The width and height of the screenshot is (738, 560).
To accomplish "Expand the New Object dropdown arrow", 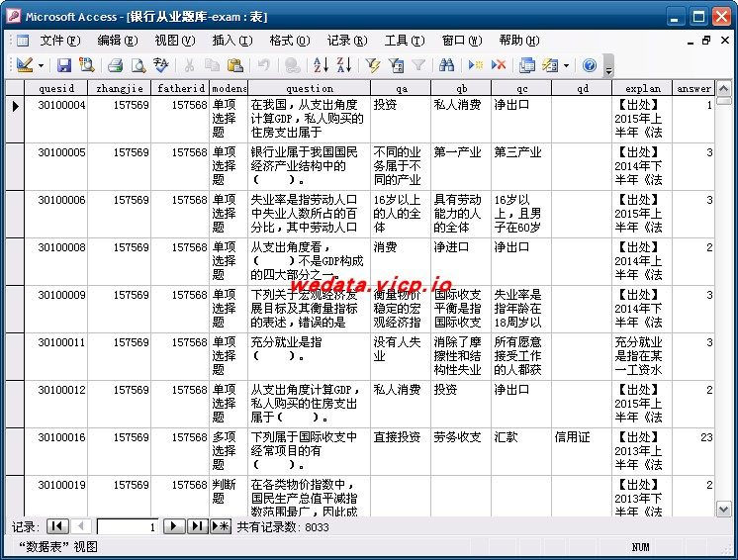I will tap(566, 65).
